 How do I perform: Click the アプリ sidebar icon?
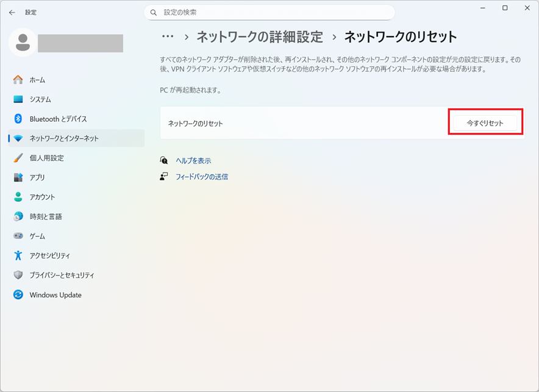[x=18, y=177]
